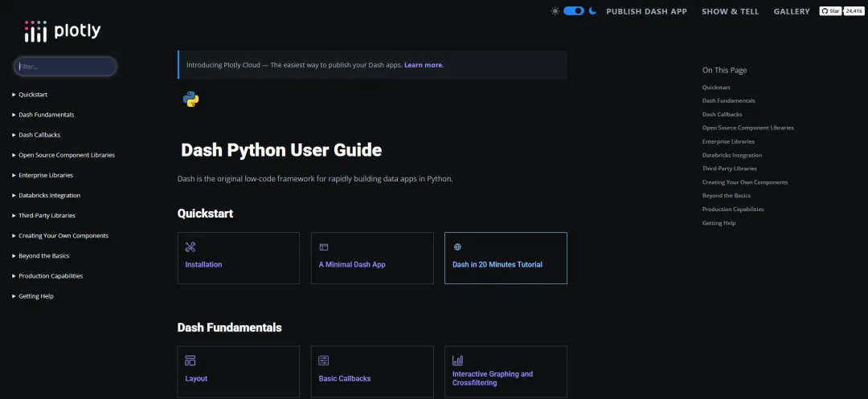Click the Filter search input field
Viewport: 868px width, 399px height.
pyautogui.click(x=65, y=67)
